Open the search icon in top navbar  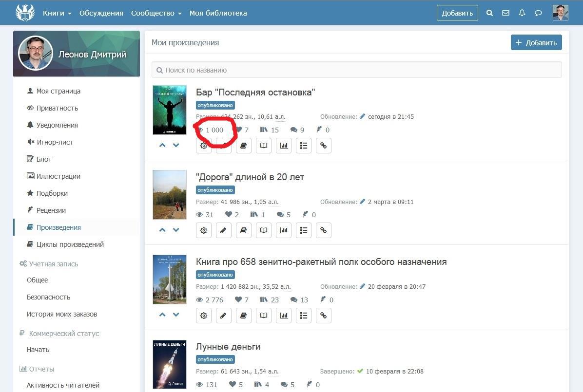point(489,13)
